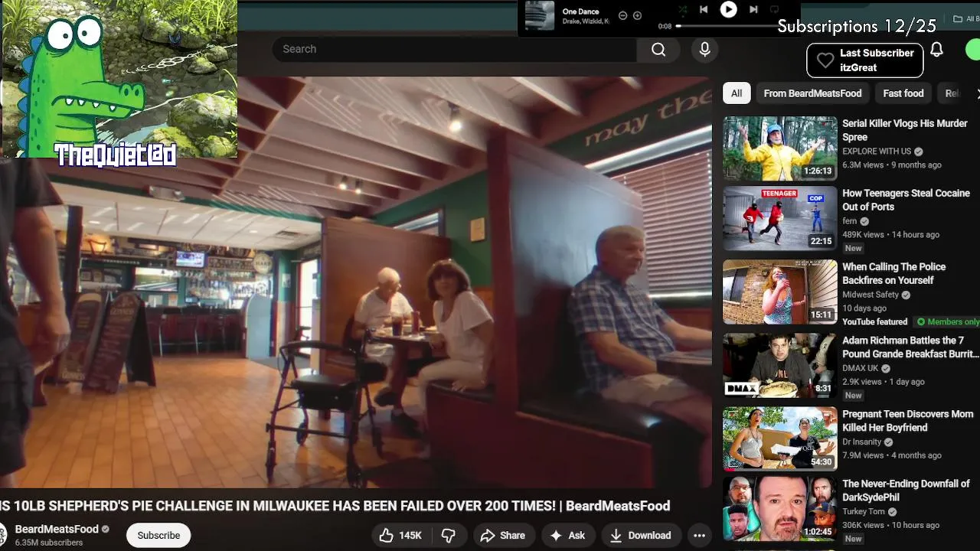Viewport: 980px width, 551px height.
Task: Click the plus circle icon beside One Dance
Action: pyautogui.click(x=637, y=15)
